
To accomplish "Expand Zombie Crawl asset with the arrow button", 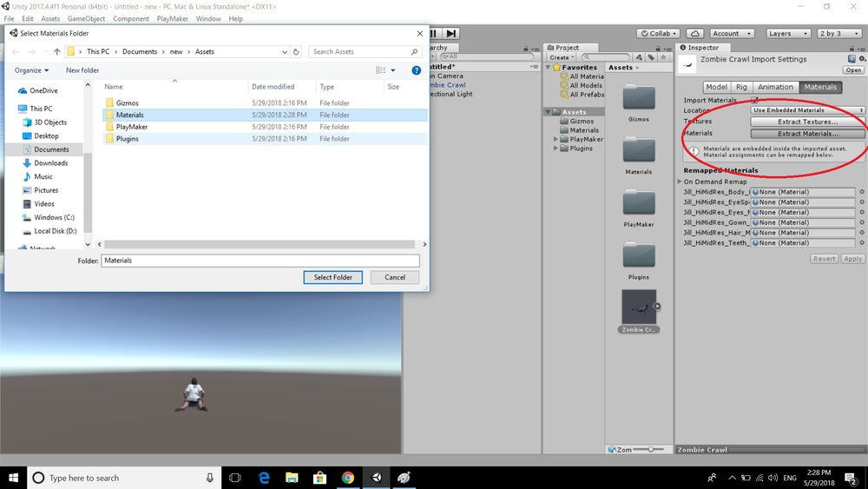I will [x=657, y=307].
